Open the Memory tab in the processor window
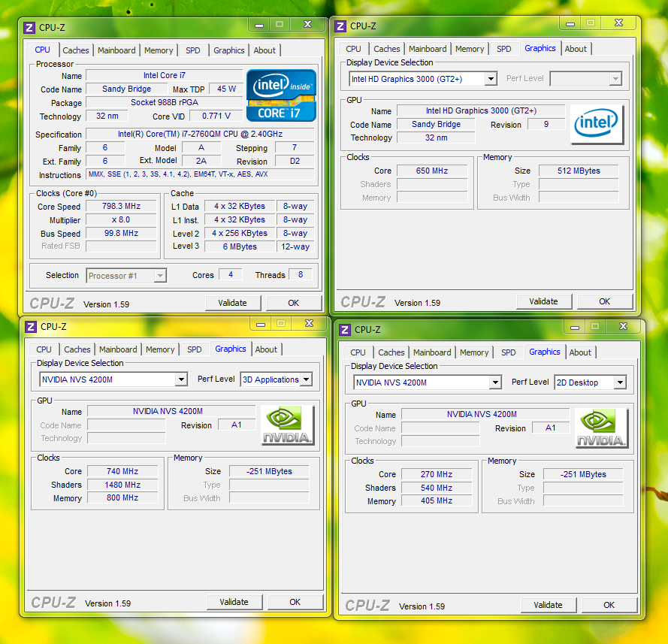This screenshot has height=644, width=668. point(159,50)
